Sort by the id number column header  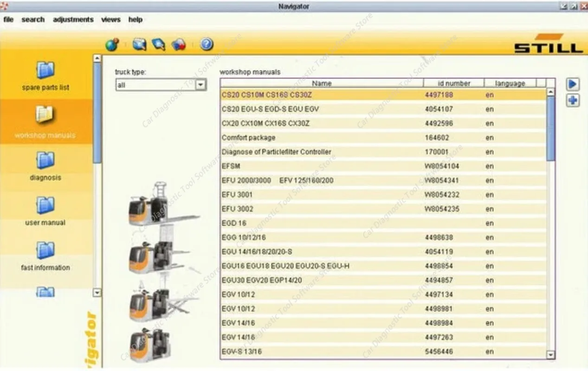(454, 83)
